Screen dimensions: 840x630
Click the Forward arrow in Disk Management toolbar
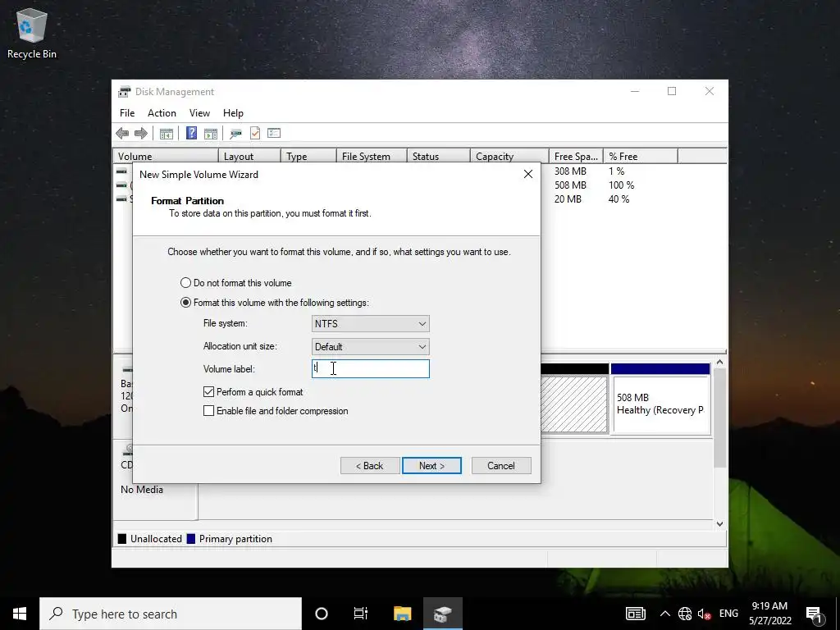141,133
